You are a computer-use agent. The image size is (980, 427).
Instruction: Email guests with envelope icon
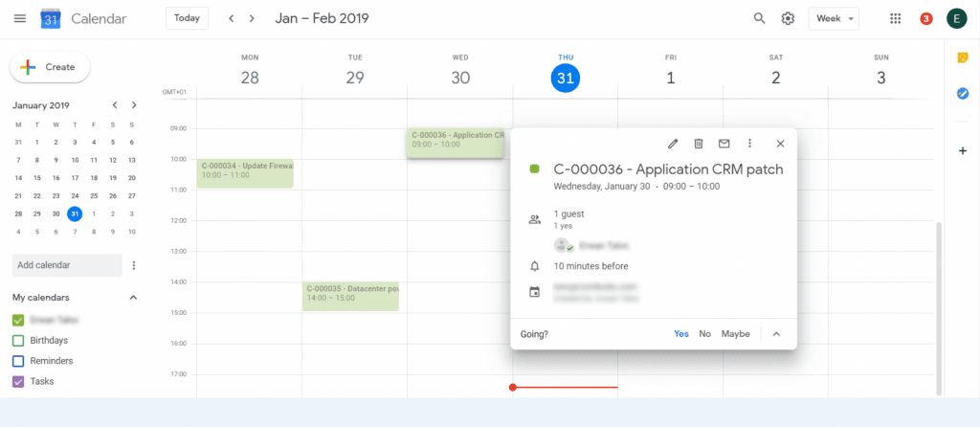tap(724, 144)
